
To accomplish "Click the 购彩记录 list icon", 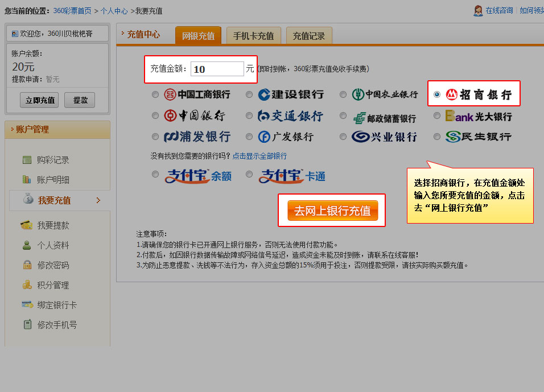I will point(27,159).
